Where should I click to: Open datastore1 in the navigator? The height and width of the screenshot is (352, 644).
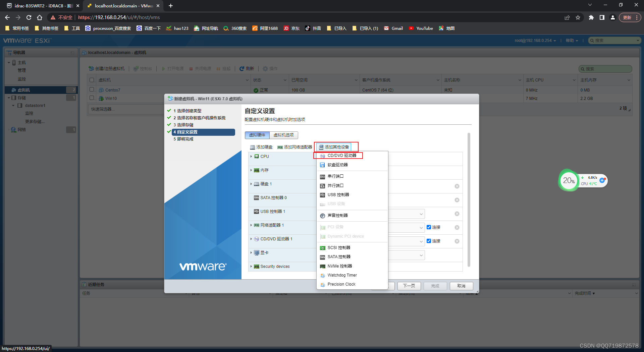point(35,106)
